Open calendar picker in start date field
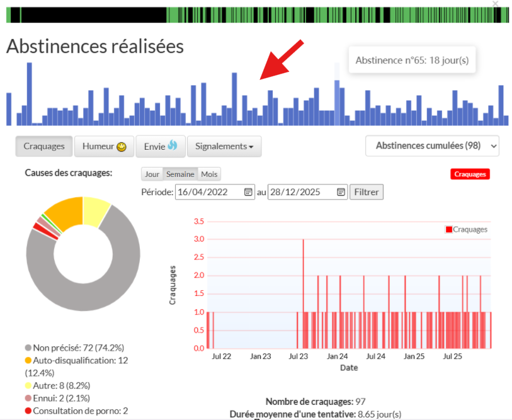The height and width of the screenshot is (420, 512). click(248, 192)
